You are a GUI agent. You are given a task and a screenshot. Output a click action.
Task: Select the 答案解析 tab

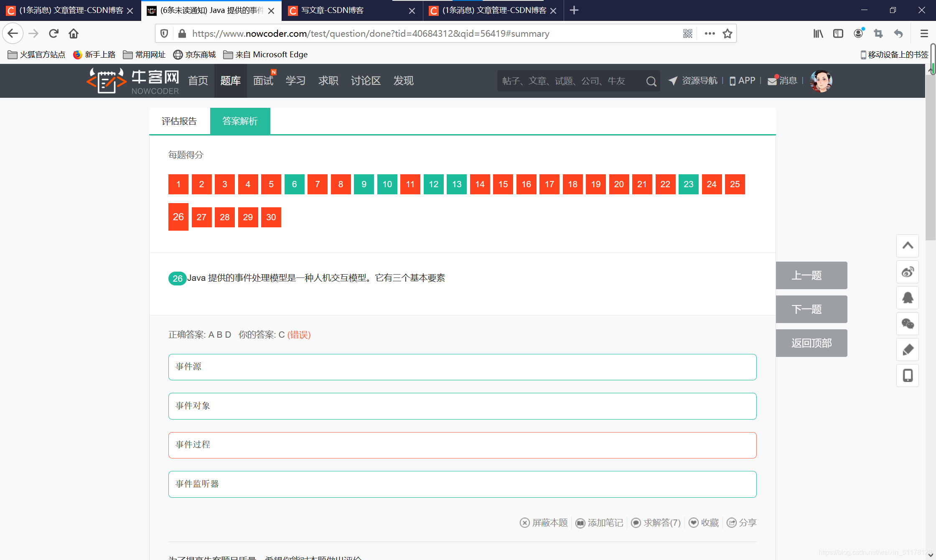click(240, 121)
